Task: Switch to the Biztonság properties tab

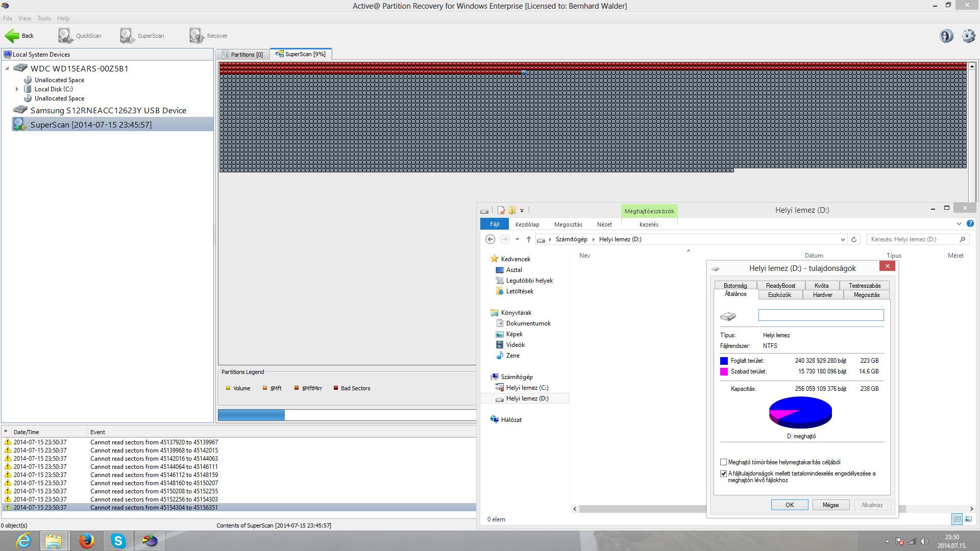Action: point(735,286)
